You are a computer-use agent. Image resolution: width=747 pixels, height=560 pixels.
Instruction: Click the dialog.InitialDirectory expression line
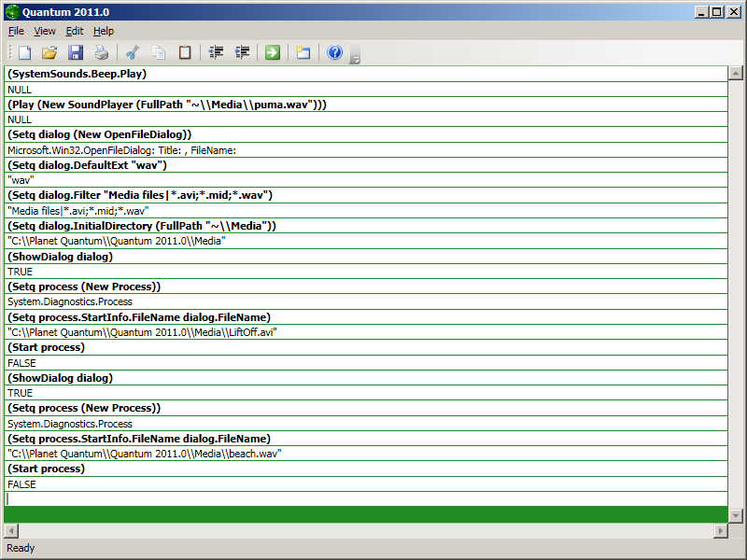coord(366,226)
